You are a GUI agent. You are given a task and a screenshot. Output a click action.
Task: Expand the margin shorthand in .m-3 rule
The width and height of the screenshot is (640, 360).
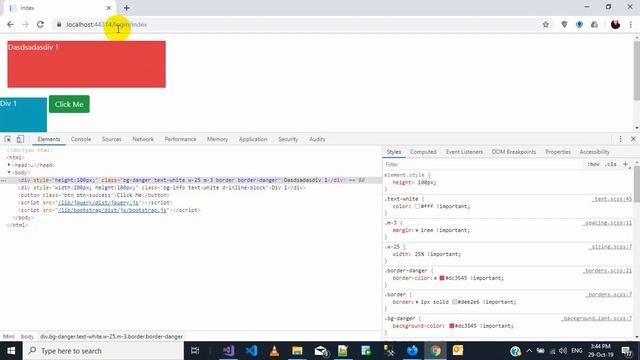pos(417,230)
